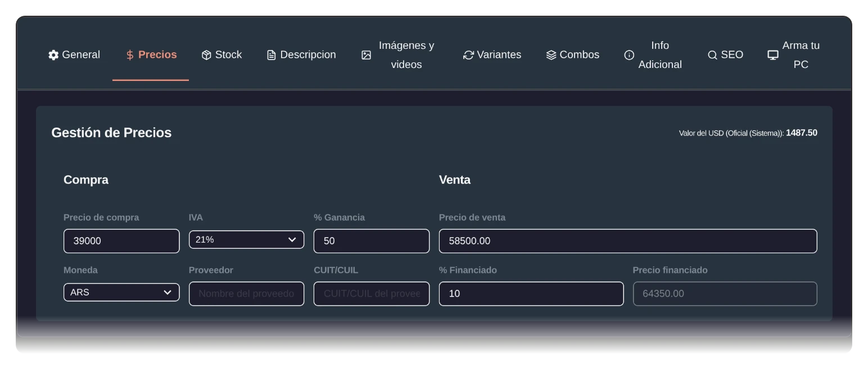Click the Compra section heading
The width and height of the screenshot is (868, 383).
click(86, 180)
